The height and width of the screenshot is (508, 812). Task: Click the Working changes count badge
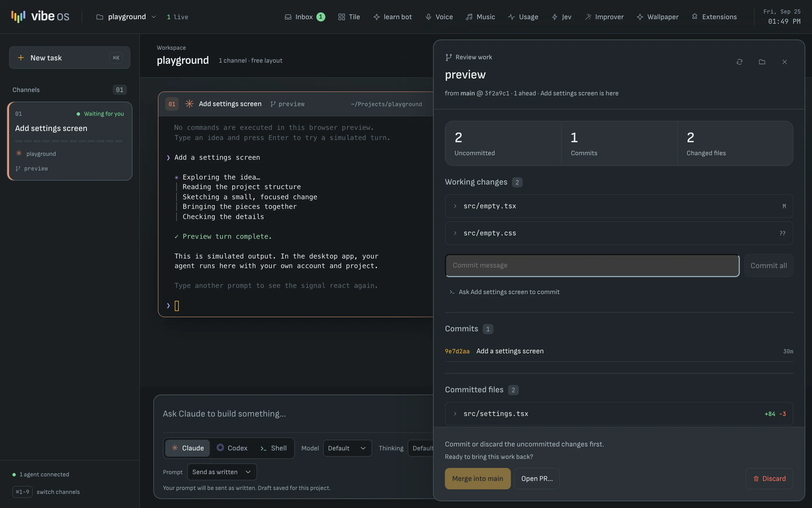click(517, 182)
